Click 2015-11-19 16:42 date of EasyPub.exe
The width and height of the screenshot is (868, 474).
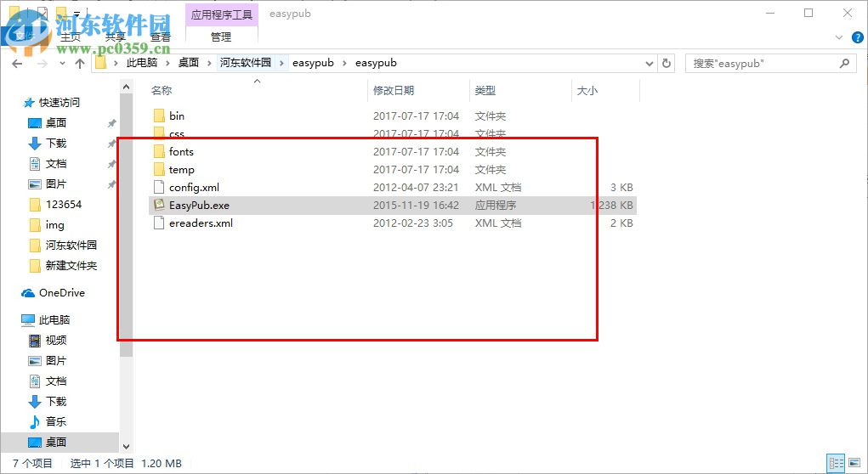click(x=416, y=206)
